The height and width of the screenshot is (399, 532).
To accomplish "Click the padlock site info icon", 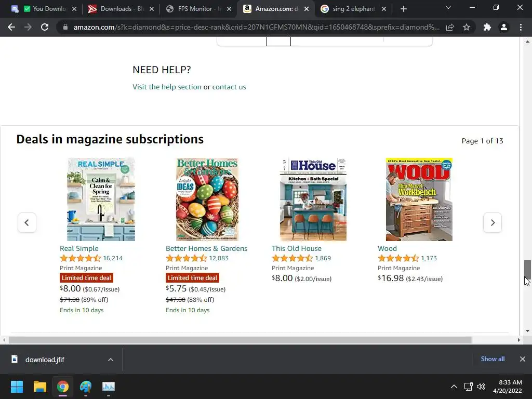I will click(65, 27).
